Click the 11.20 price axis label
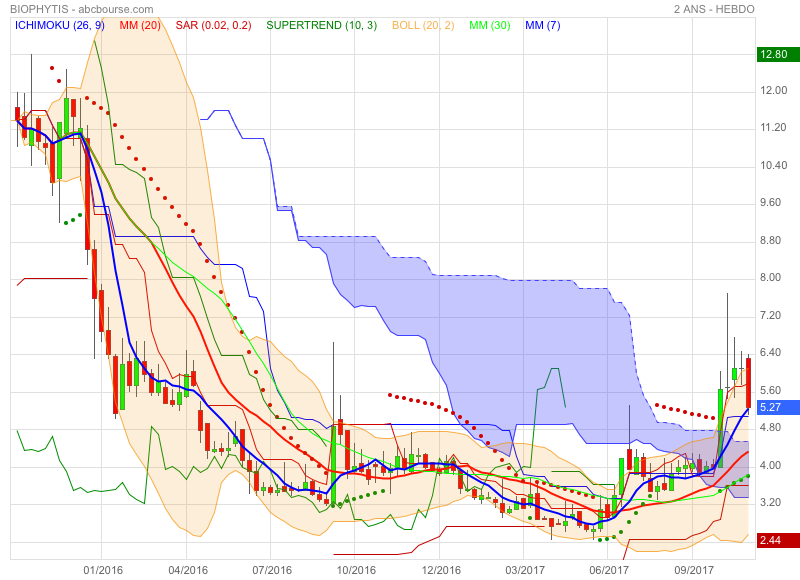Screen dimensions: 800x580 pos(773,128)
